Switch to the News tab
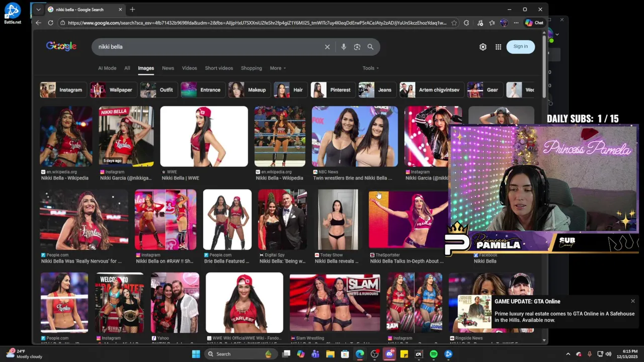 tap(168, 68)
